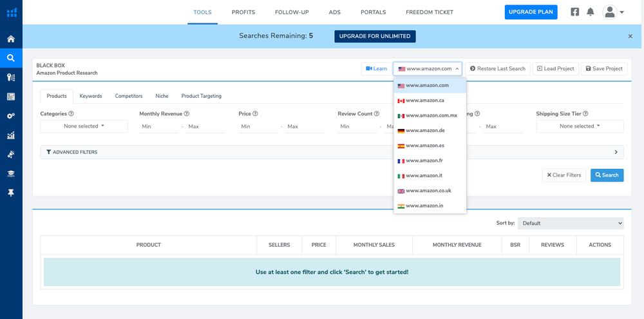Image resolution: width=644 pixels, height=319 pixels.
Task: Switch to the Competitors tab
Action: [x=129, y=96]
